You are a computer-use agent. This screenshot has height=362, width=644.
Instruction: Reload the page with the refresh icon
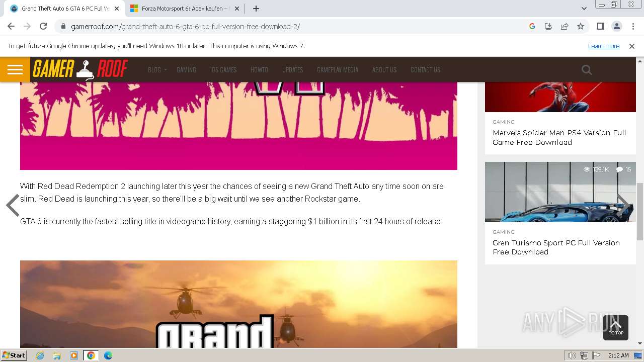[43, 26]
